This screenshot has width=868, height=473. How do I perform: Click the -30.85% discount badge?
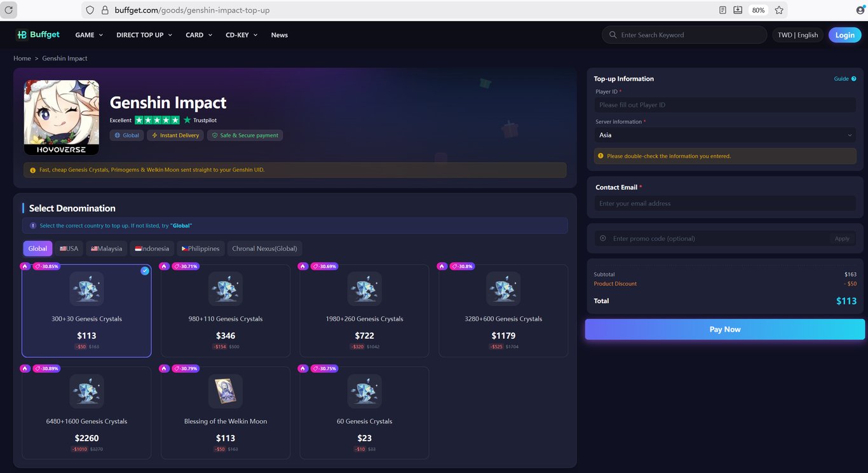click(x=46, y=266)
